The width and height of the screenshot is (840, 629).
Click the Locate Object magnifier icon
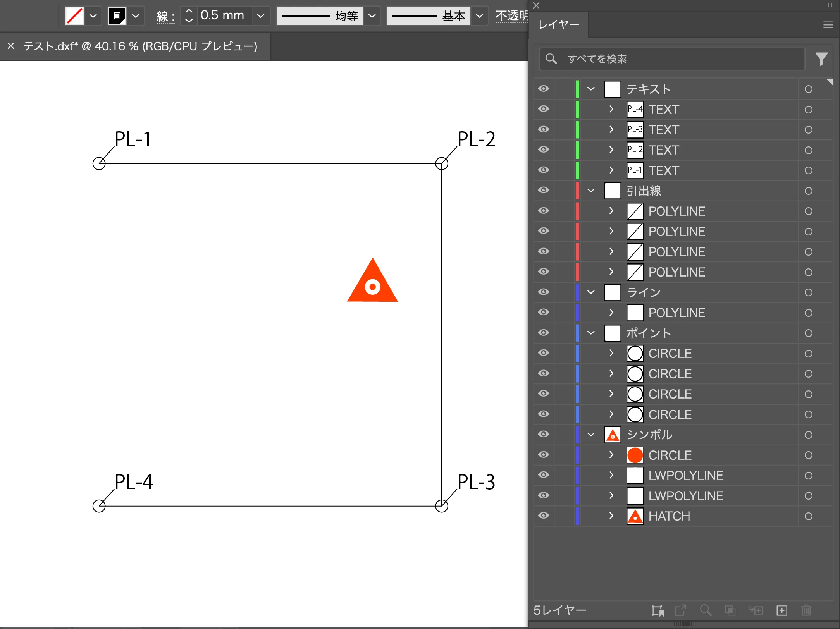(x=706, y=610)
